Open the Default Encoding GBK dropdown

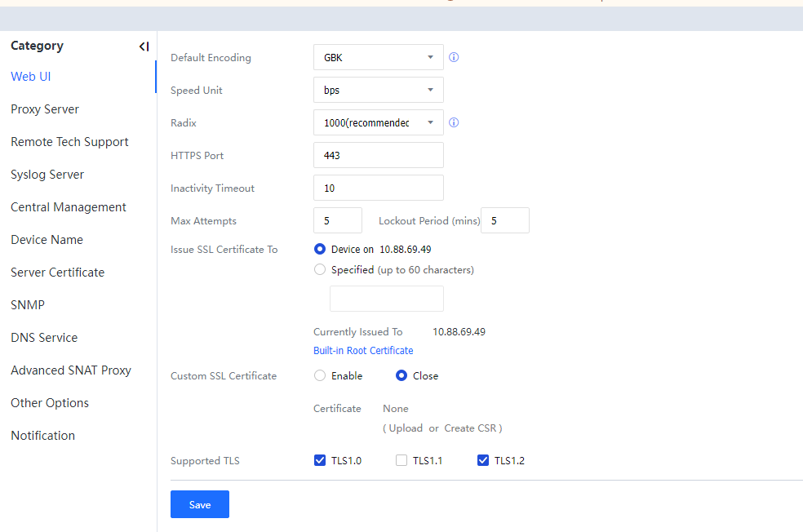point(378,57)
